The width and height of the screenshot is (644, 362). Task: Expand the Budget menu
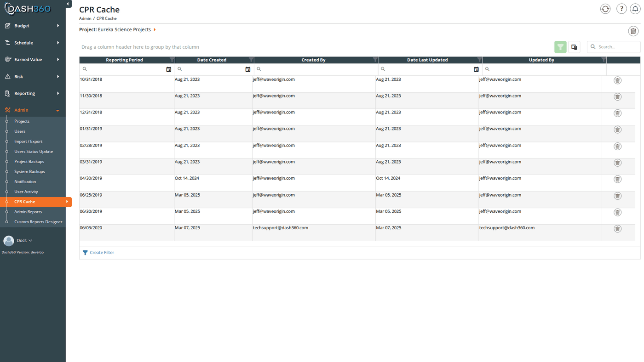(33, 26)
